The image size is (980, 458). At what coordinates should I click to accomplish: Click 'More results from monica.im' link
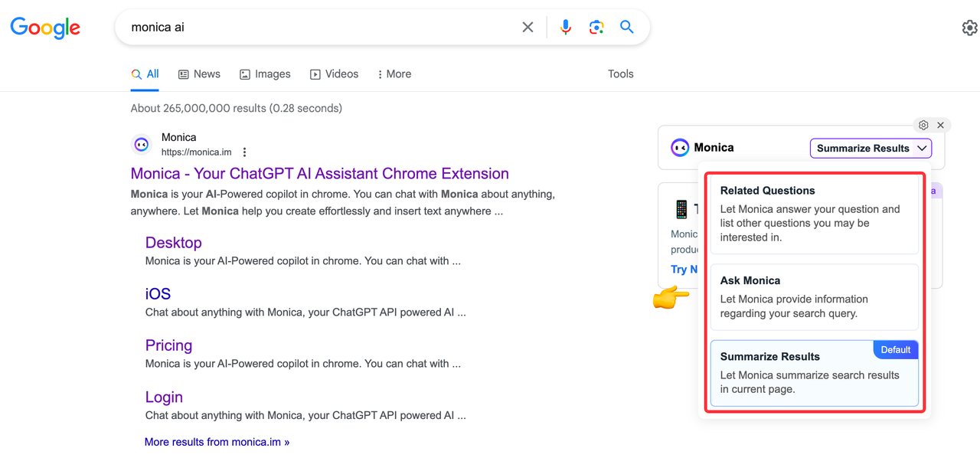point(217,442)
